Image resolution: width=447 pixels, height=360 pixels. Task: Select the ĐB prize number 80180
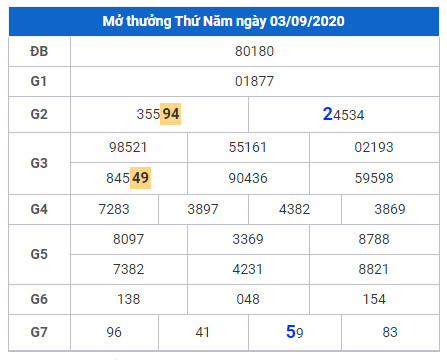(x=254, y=51)
